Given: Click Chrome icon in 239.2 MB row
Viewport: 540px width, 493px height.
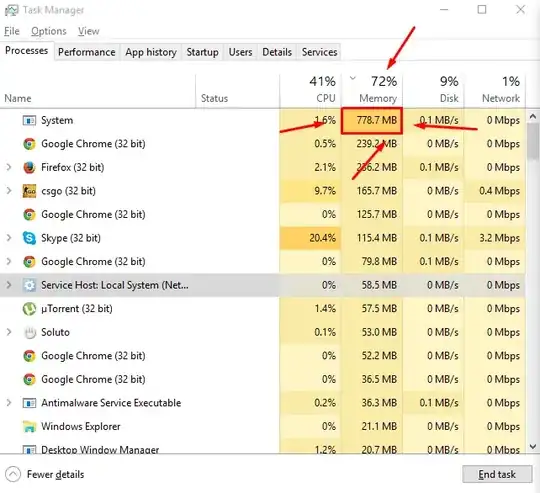Looking at the screenshot, I should coord(29,144).
